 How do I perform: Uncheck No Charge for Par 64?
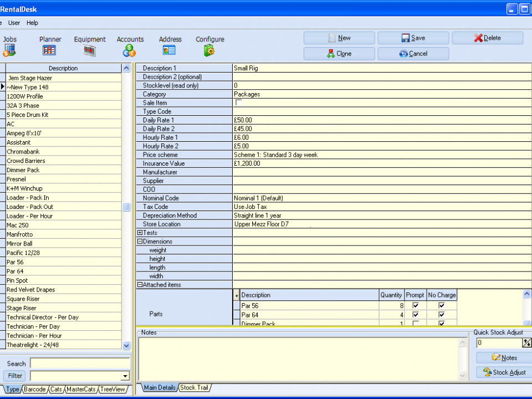point(442,315)
